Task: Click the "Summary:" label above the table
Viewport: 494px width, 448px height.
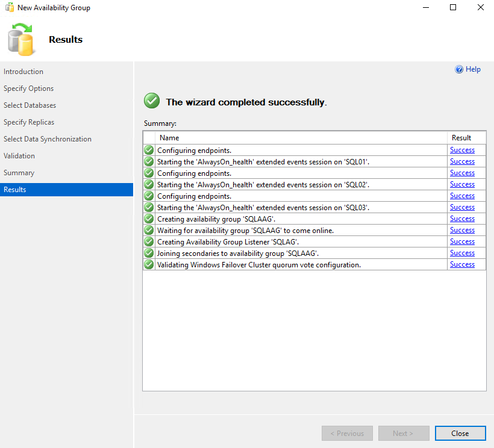Action: [160, 123]
